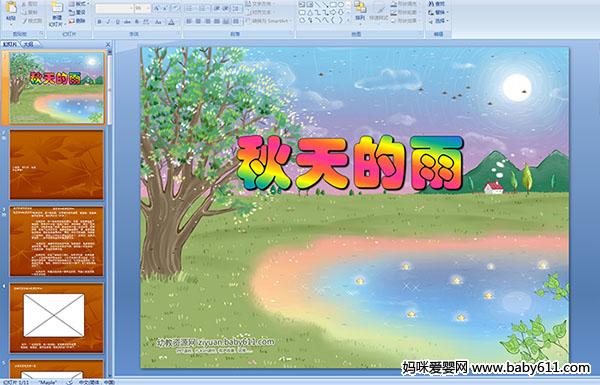600x385 pixels.
Task: Switch to the Slides pane tab
Action: tap(10, 44)
